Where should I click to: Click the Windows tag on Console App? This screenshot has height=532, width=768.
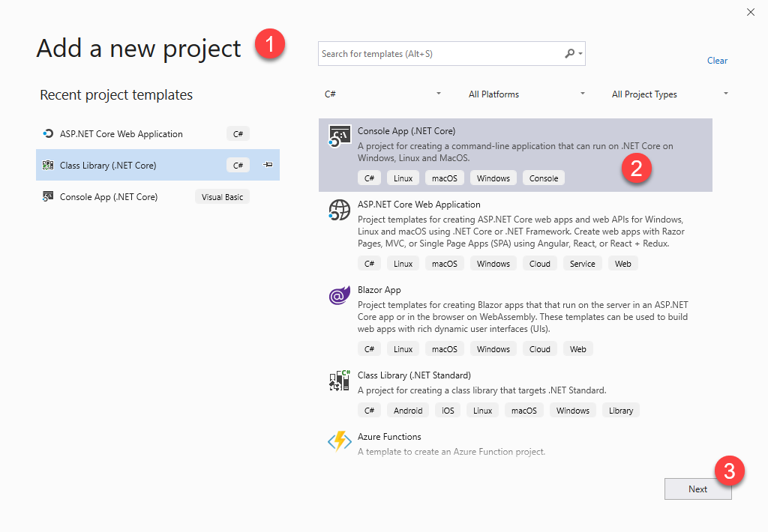click(x=493, y=178)
